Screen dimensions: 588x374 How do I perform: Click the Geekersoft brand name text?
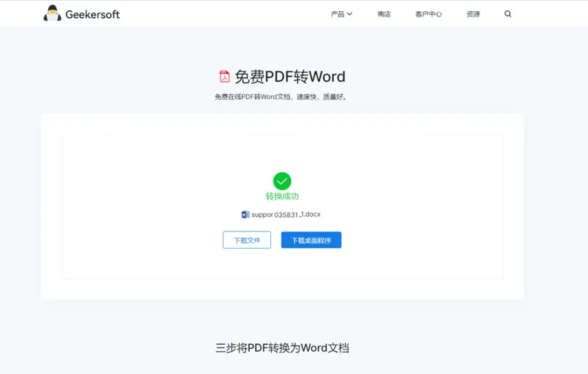tap(92, 14)
